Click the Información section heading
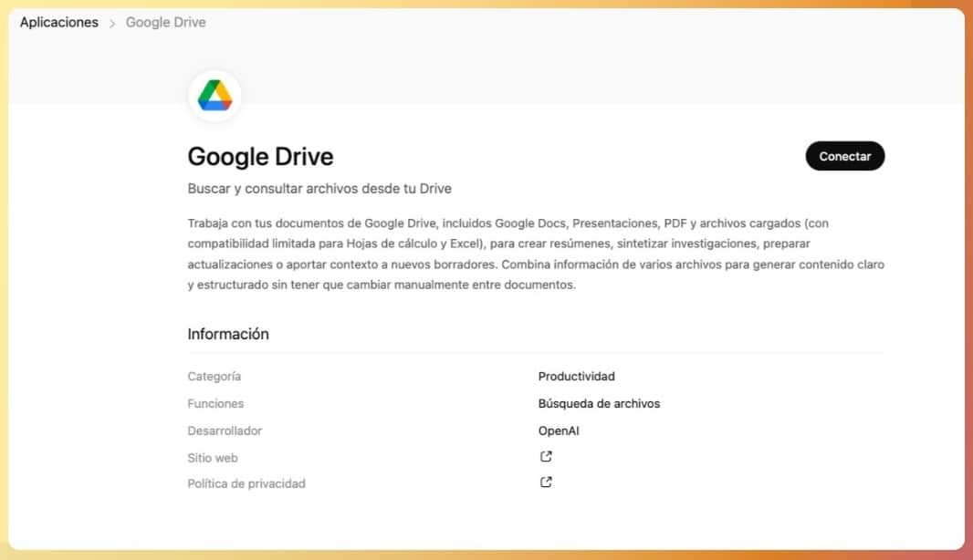The height and width of the screenshot is (560, 973). point(228,334)
